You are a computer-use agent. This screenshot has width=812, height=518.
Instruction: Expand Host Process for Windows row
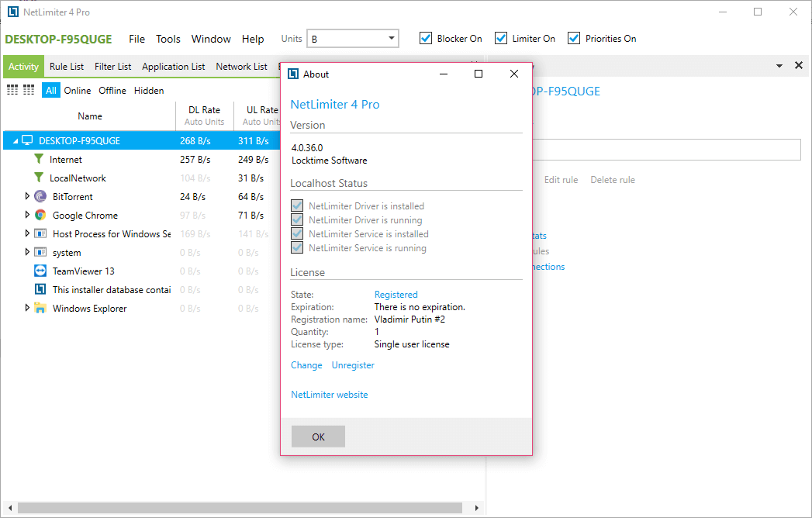[27, 233]
